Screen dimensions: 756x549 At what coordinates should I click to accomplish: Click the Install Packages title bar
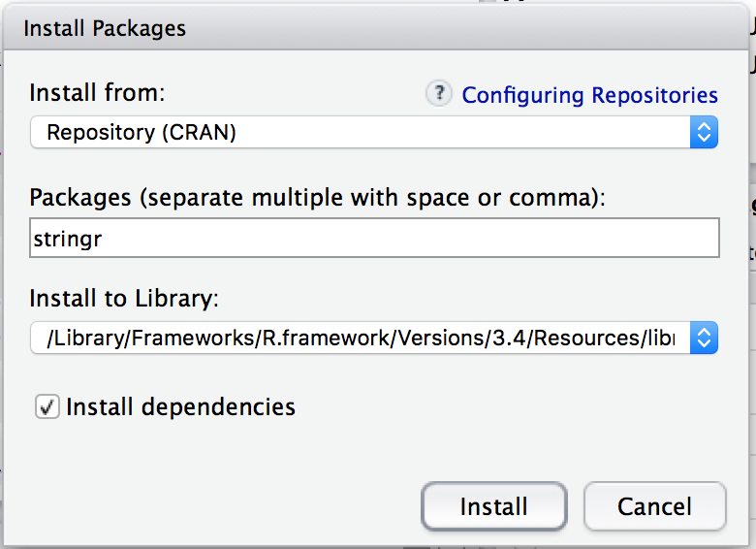[x=378, y=28]
